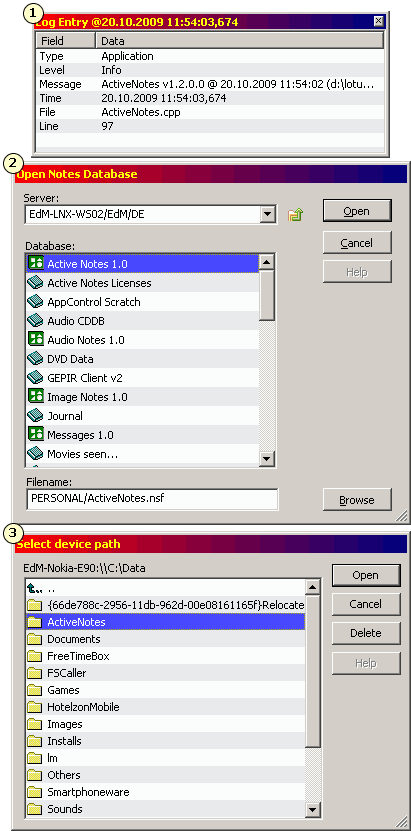
Task: Click the folder-up icon beside Server field
Action: pos(295,215)
